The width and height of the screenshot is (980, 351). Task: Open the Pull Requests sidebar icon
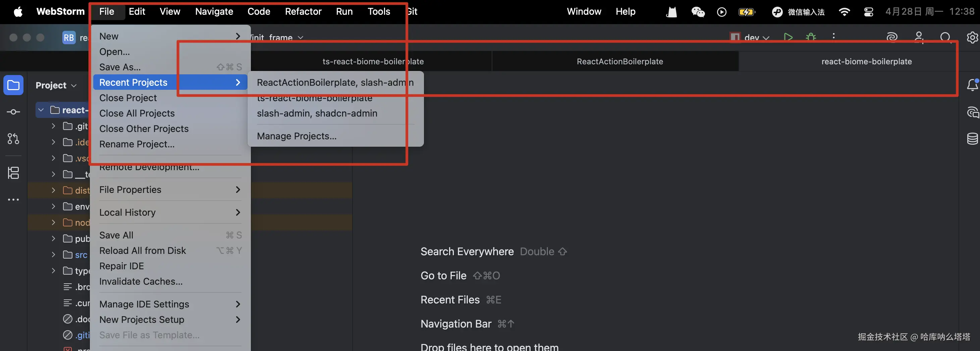pos(13,139)
